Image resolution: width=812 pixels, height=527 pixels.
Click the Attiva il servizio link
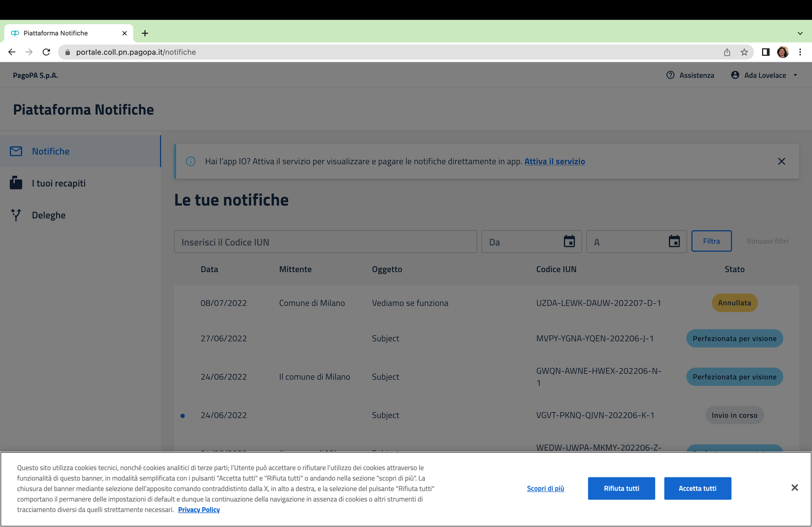click(554, 161)
